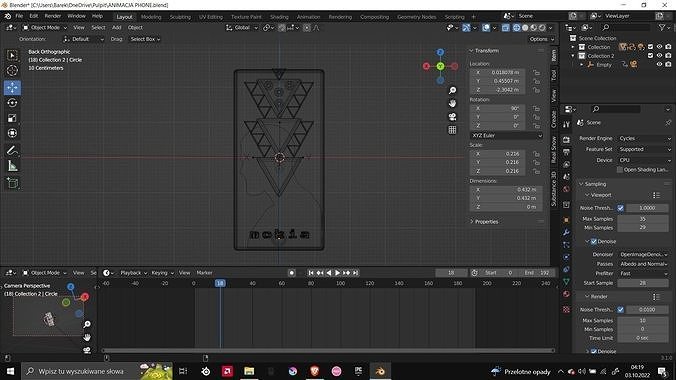
Task: Open Device dropdown showing CPU
Action: tap(645, 160)
